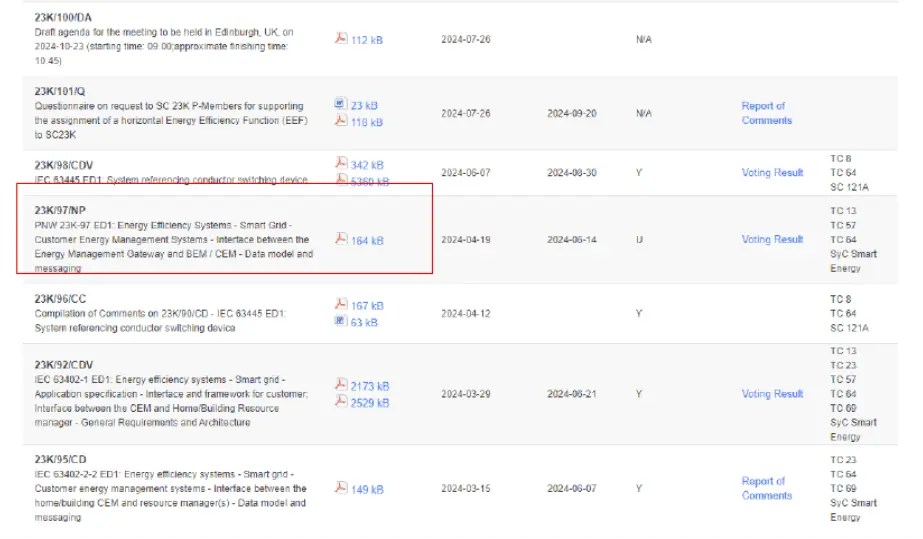The height and width of the screenshot is (539, 923).
Task: Click the PDF icon beside 2173 kB
Action: click(x=340, y=385)
